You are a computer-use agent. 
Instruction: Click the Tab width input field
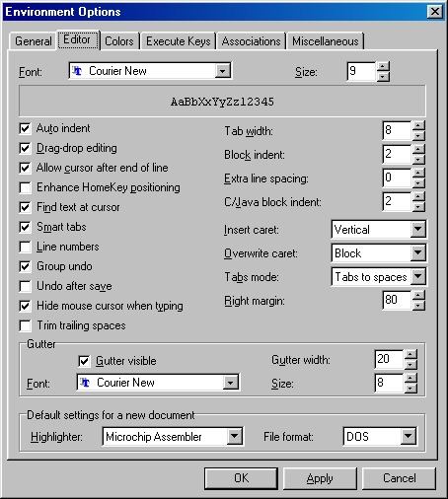[x=397, y=130]
